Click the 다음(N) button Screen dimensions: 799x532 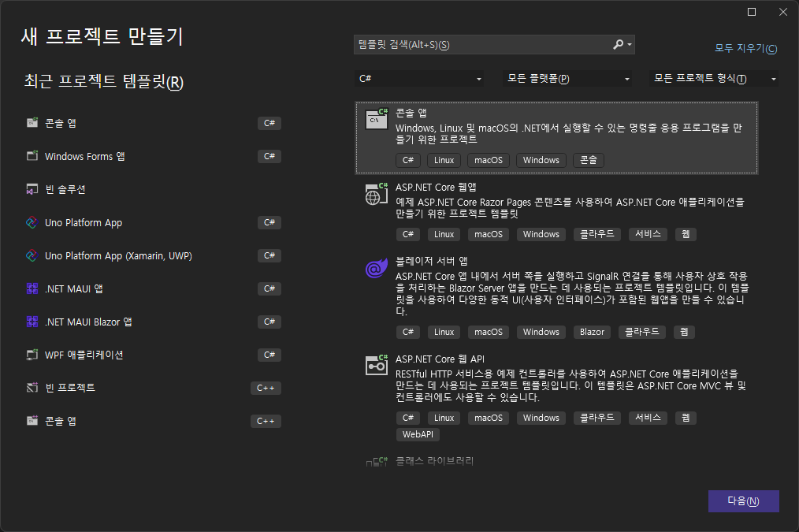point(744,501)
